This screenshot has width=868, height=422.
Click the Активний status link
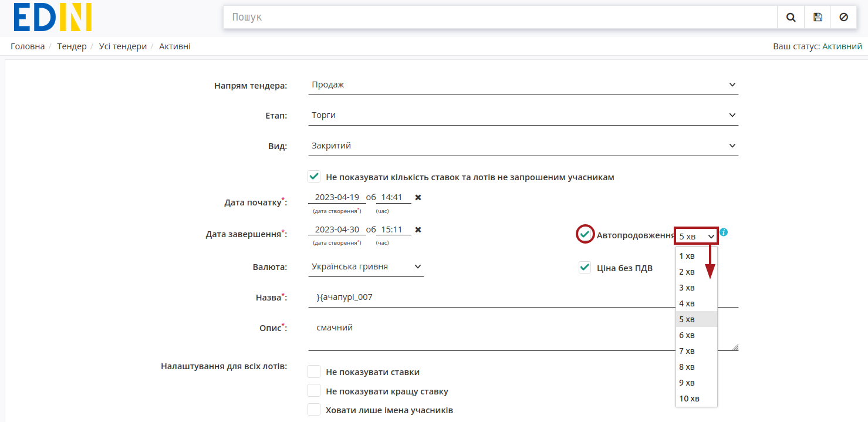tap(842, 46)
